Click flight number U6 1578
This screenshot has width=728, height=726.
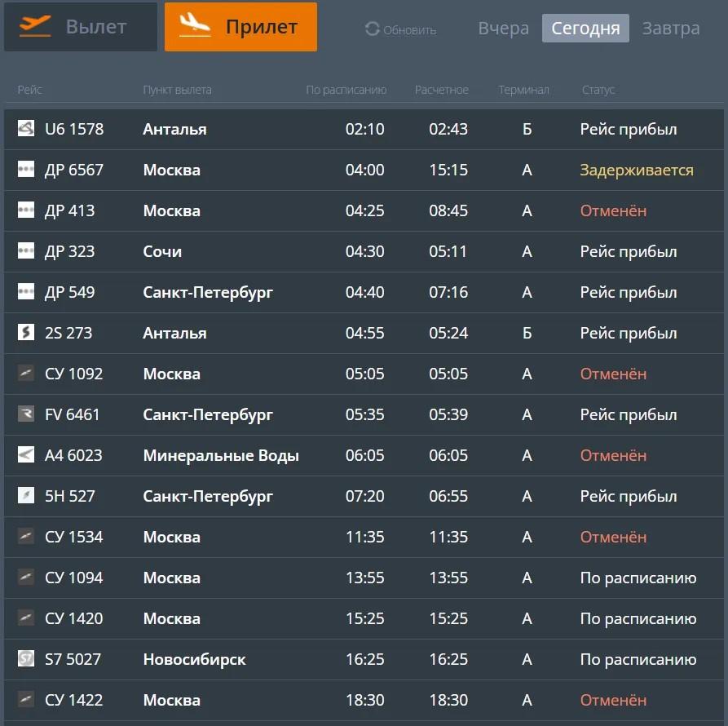(74, 129)
